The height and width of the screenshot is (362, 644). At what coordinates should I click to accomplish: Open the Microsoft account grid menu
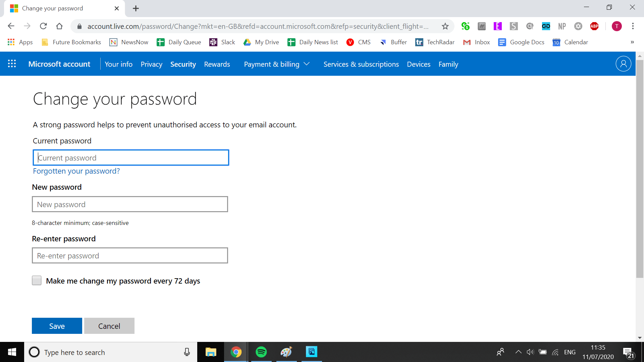11,64
